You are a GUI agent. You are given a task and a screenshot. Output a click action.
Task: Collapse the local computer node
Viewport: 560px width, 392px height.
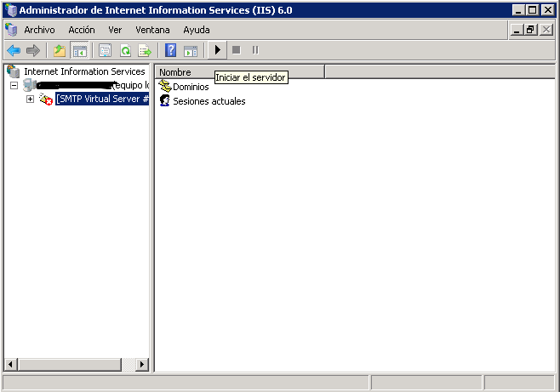pos(14,85)
